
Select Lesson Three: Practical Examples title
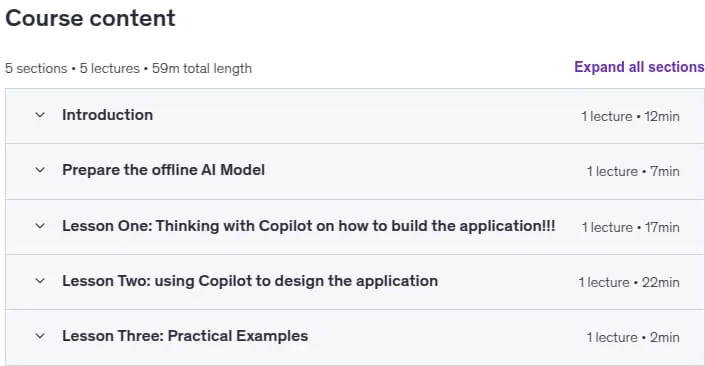tap(185, 336)
